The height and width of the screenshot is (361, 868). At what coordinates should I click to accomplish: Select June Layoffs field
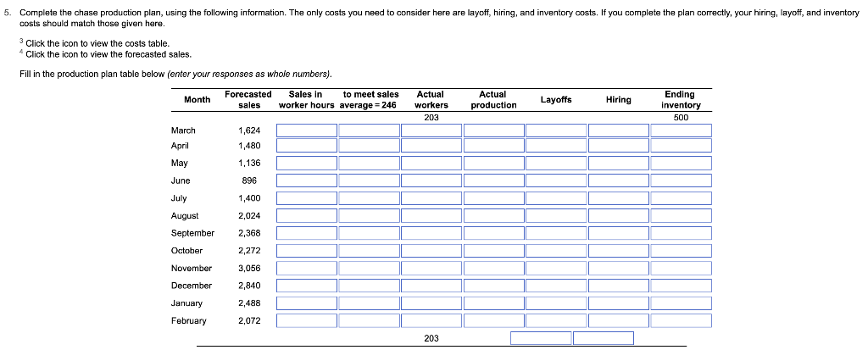point(556,180)
